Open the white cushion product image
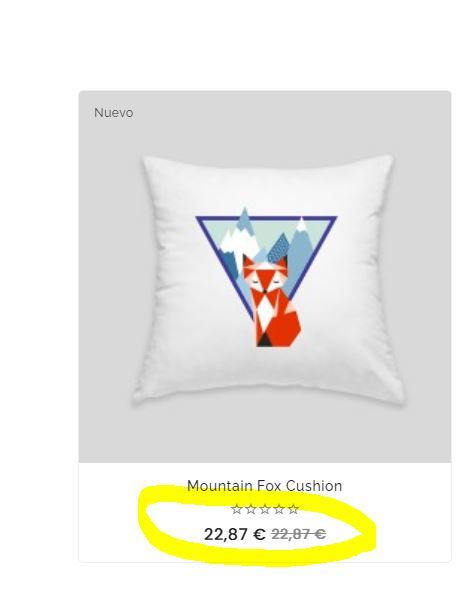 click(268, 279)
